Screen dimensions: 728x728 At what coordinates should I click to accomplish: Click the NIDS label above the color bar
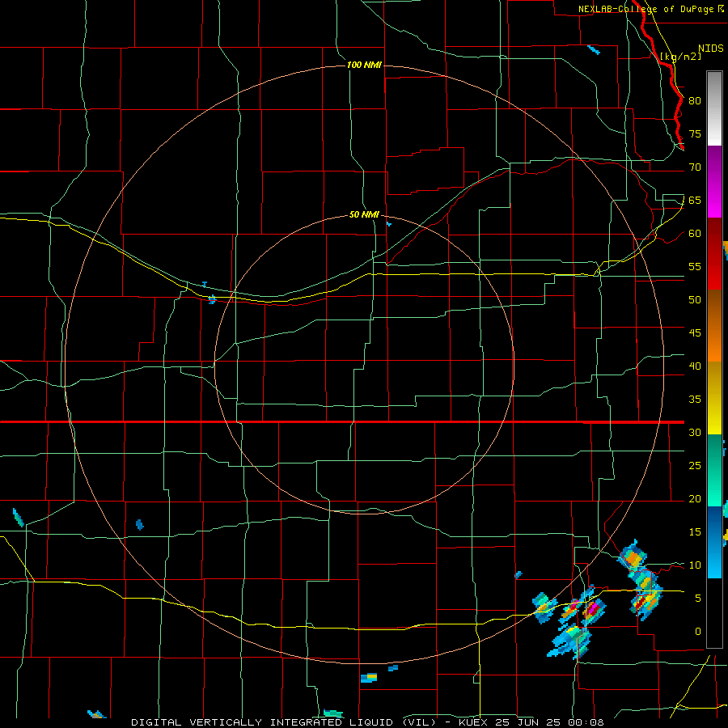tap(711, 49)
